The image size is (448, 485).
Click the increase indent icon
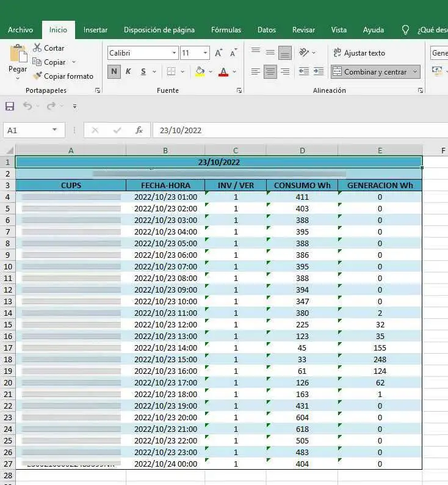(318, 71)
